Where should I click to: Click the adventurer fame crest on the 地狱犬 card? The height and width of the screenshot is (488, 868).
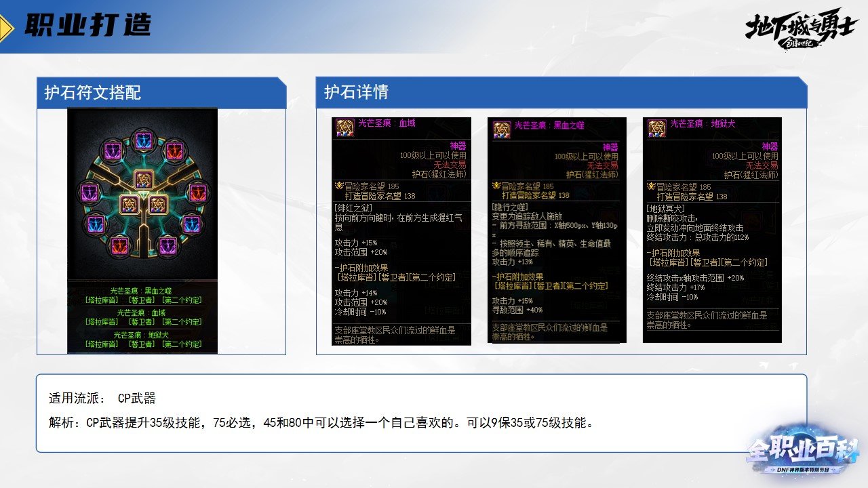pos(651,186)
